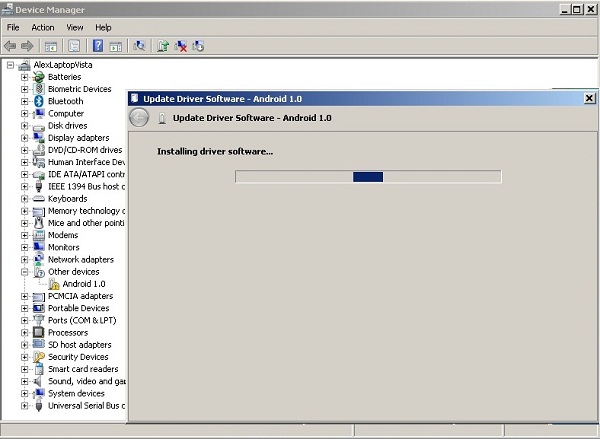Open the blue Help question-mark icon
The height and width of the screenshot is (439, 600).
click(98, 46)
